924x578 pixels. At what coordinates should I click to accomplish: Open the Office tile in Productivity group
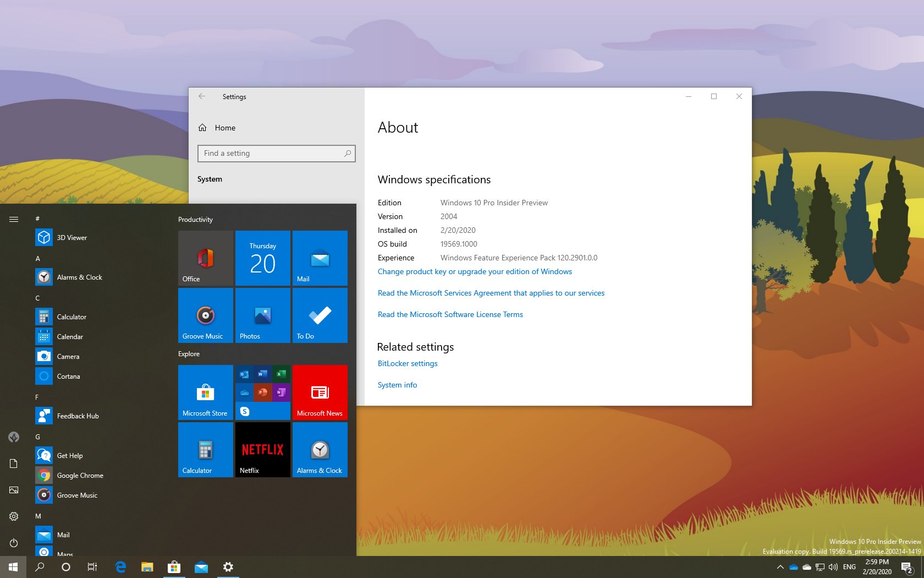tap(206, 258)
